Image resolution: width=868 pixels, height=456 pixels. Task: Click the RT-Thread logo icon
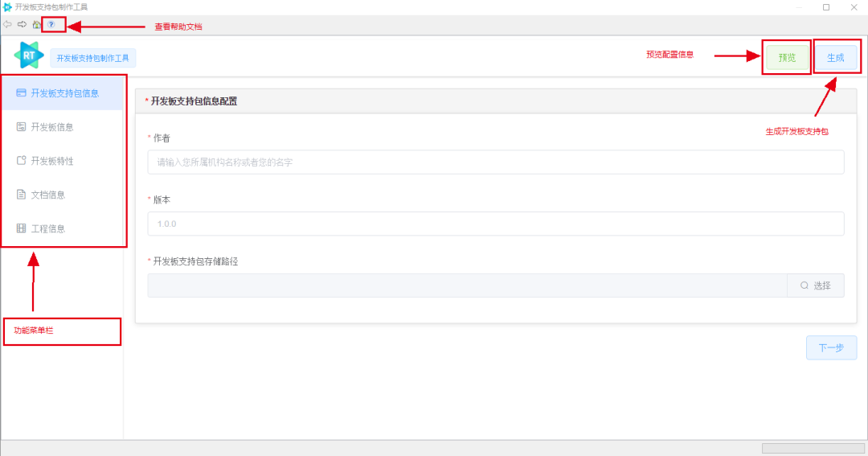point(29,55)
